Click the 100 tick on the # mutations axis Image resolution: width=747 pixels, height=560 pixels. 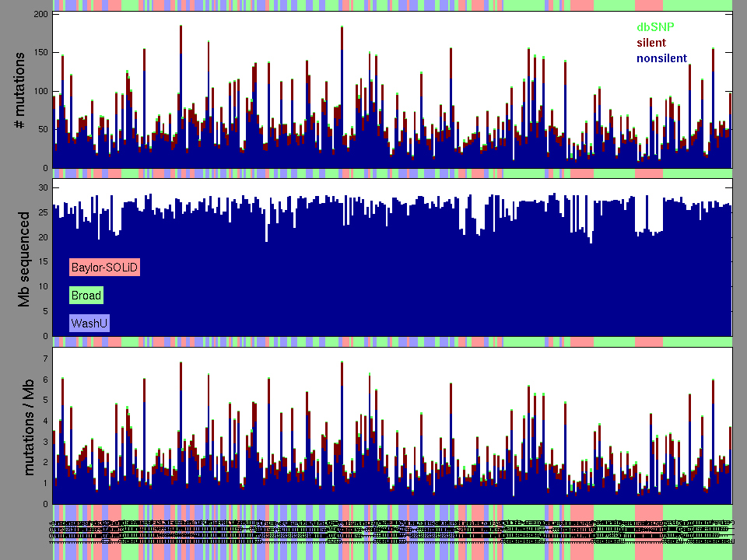[39, 91]
